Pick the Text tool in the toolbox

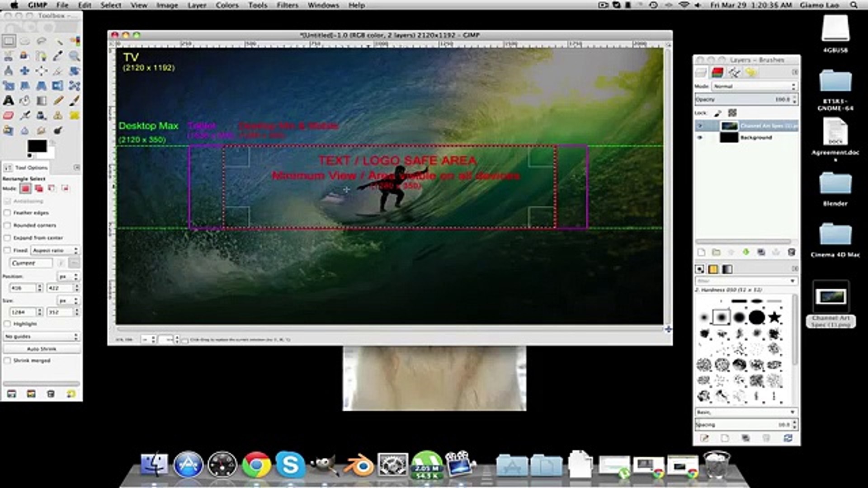[x=8, y=101]
